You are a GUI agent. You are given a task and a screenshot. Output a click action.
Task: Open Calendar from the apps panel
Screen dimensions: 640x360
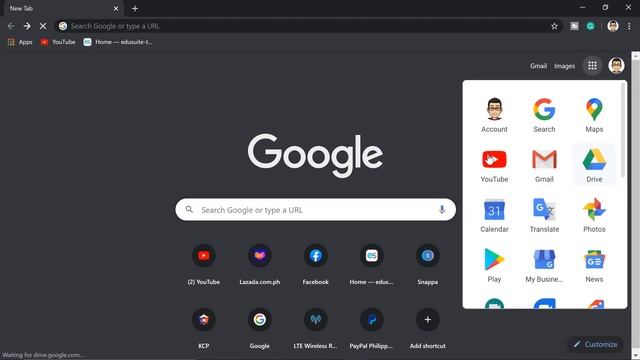(494, 215)
